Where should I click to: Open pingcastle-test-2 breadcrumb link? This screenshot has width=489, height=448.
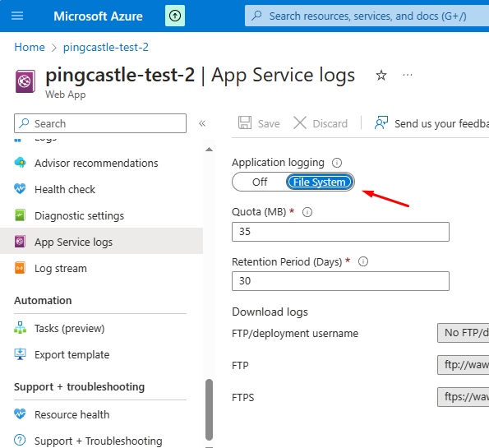click(x=106, y=47)
